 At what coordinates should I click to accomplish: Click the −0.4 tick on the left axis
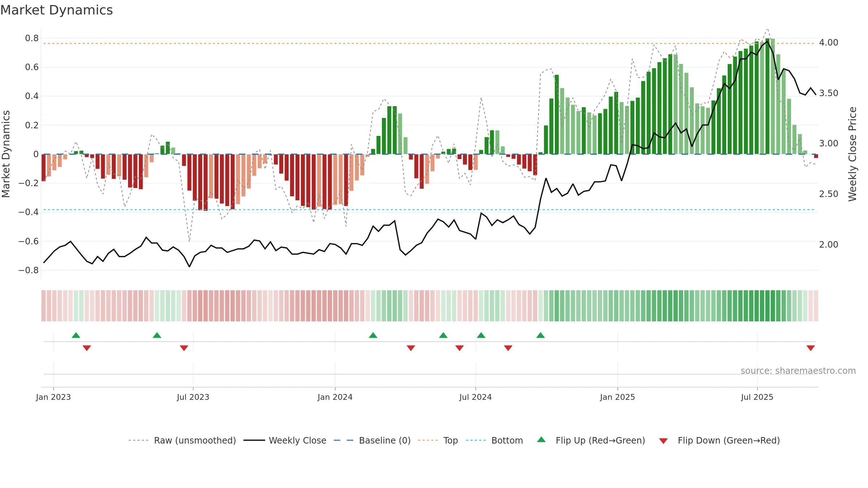coord(29,212)
